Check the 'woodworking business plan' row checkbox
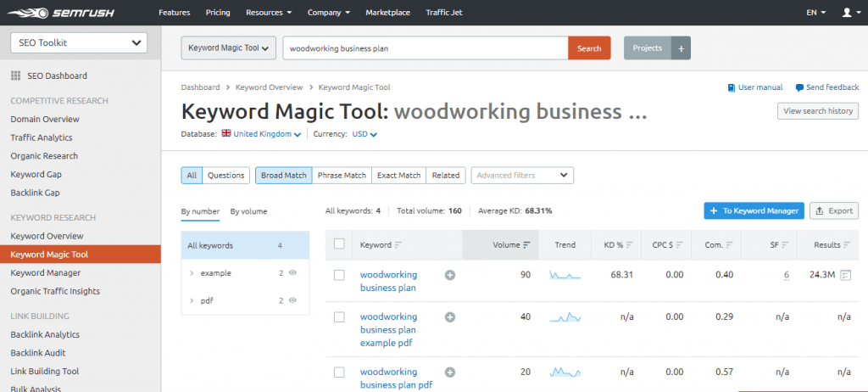The height and width of the screenshot is (392, 868). pyautogui.click(x=339, y=275)
